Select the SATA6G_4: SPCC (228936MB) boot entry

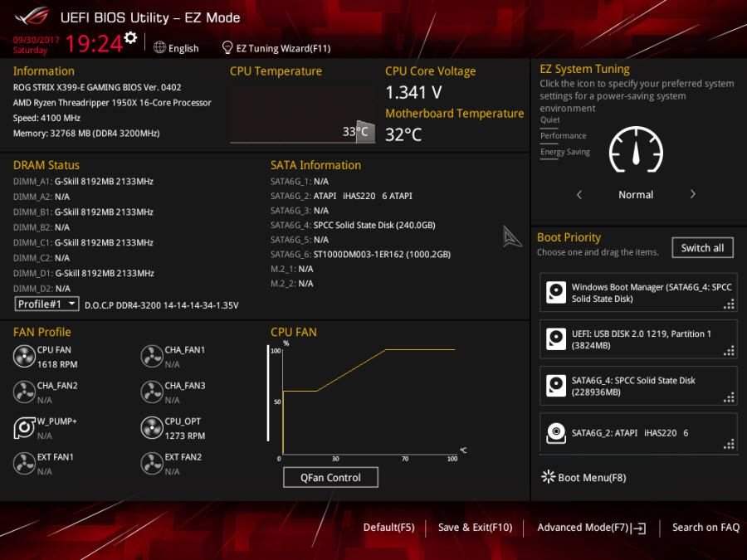638,386
